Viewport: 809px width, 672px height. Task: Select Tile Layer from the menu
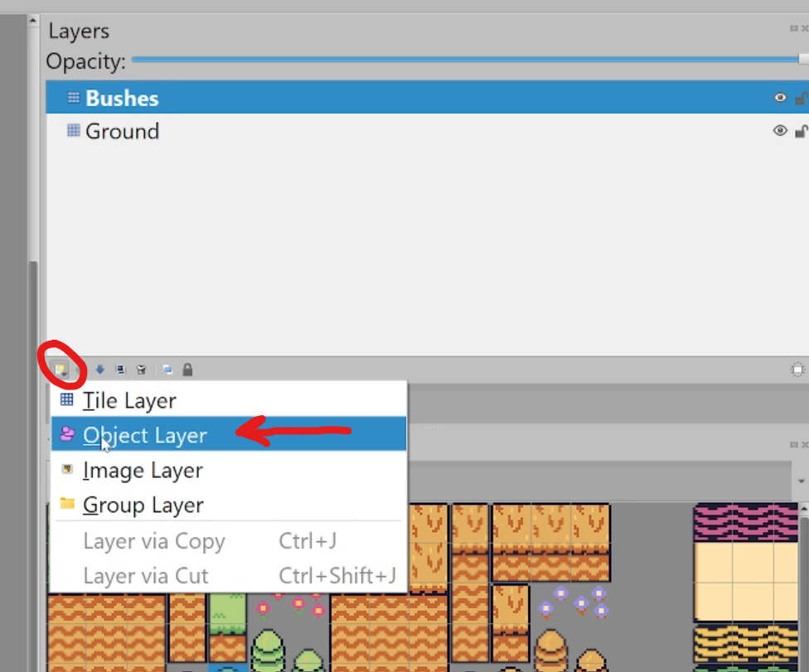point(128,400)
